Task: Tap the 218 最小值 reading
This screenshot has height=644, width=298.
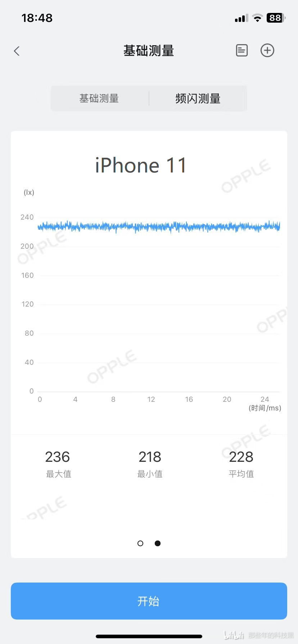Action: pyautogui.click(x=150, y=464)
